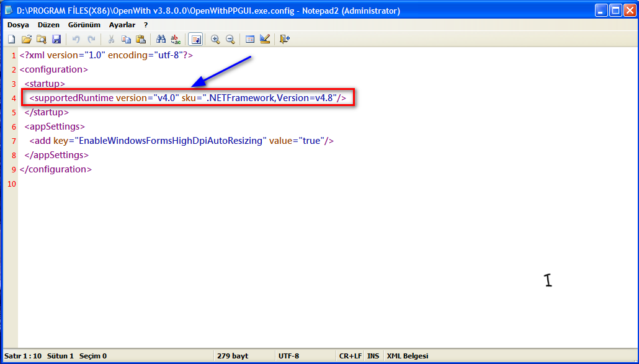The width and height of the screenshot is (639, 364).
Task: Click the Undo arrow icon
Action: coord(76,39)
